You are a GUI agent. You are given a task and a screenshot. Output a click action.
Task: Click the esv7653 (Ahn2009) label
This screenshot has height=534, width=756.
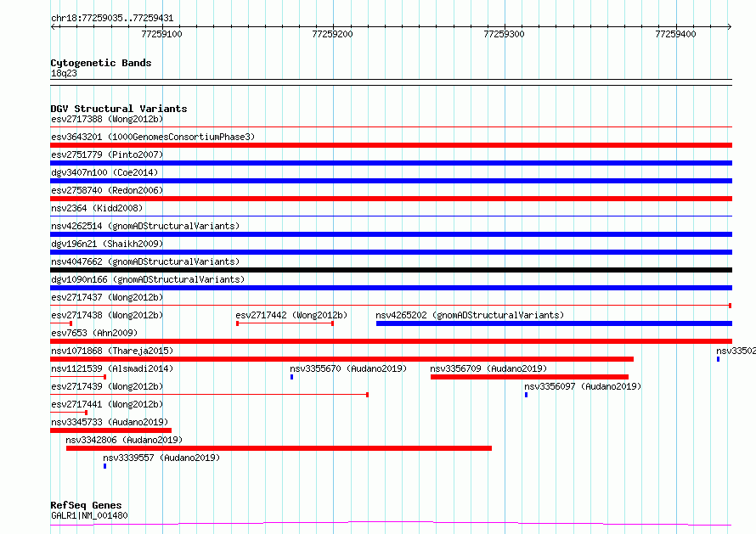tap(94, 333)
